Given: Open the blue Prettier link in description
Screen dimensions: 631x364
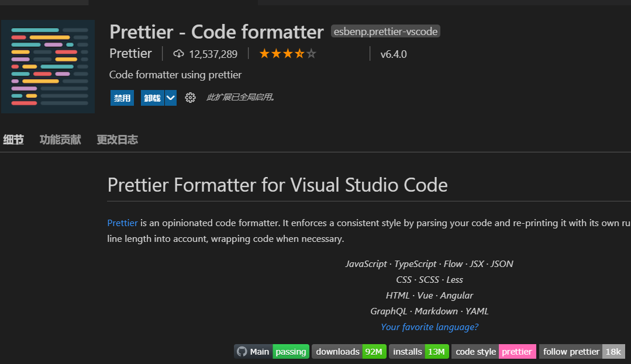Looking at the screenshot, I should [x=122, y=223].
